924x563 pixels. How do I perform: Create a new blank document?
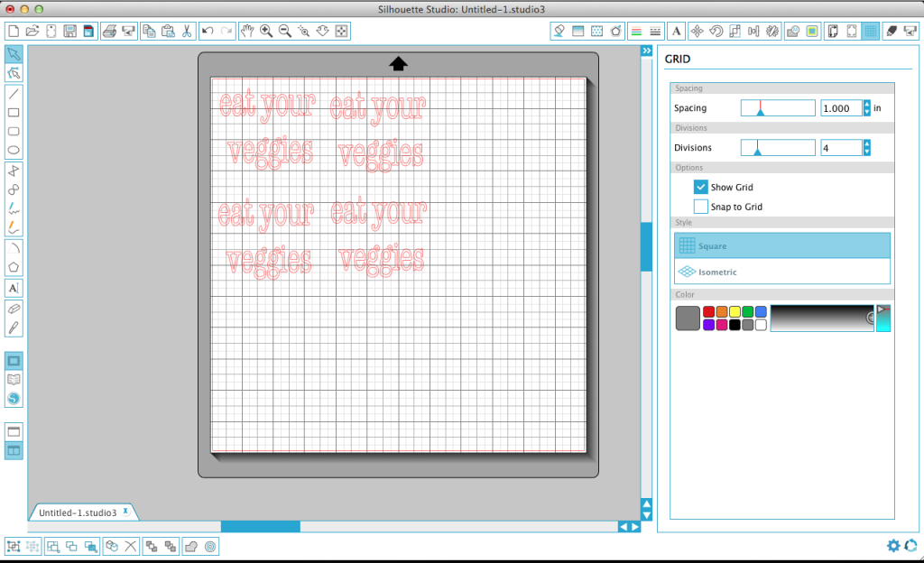[14, 32]
